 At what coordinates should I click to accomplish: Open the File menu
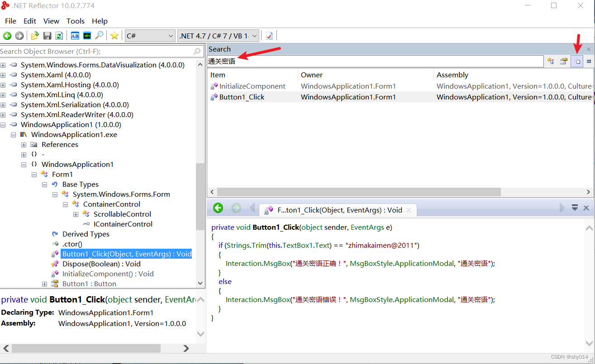10,21
